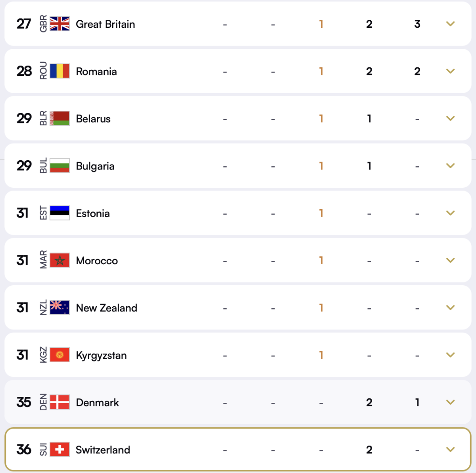
Task: Click the Belarus flag icon
Action: pyautogui.click(x=60, y=118)
